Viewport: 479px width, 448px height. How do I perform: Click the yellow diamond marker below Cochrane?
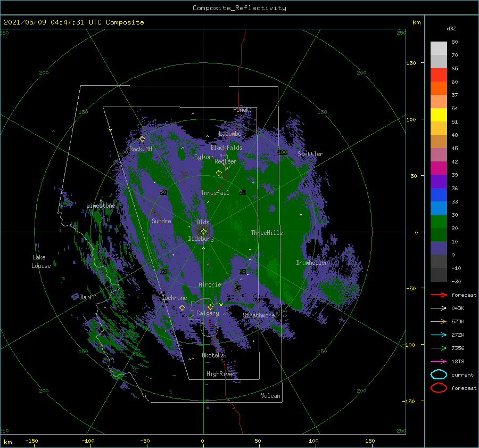click(182, 308)
